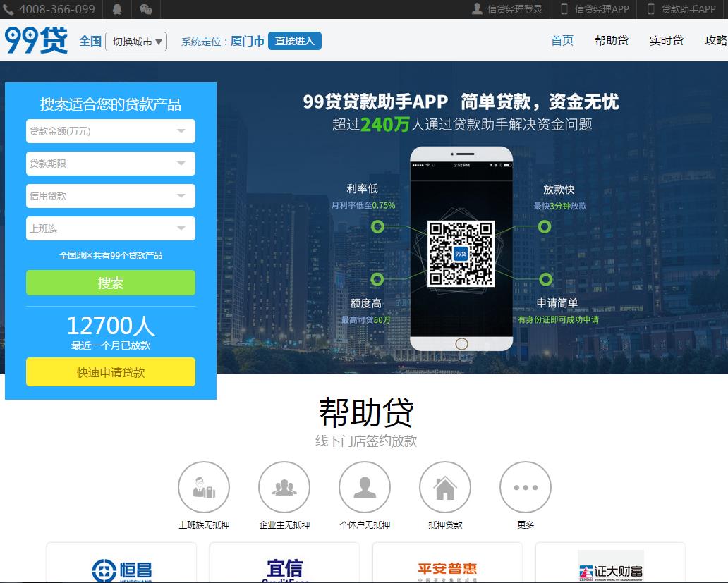This screenshot has height=583, width=728.
Task: Click the 企业主无抵押 circle icon
Action: point(284,487)
